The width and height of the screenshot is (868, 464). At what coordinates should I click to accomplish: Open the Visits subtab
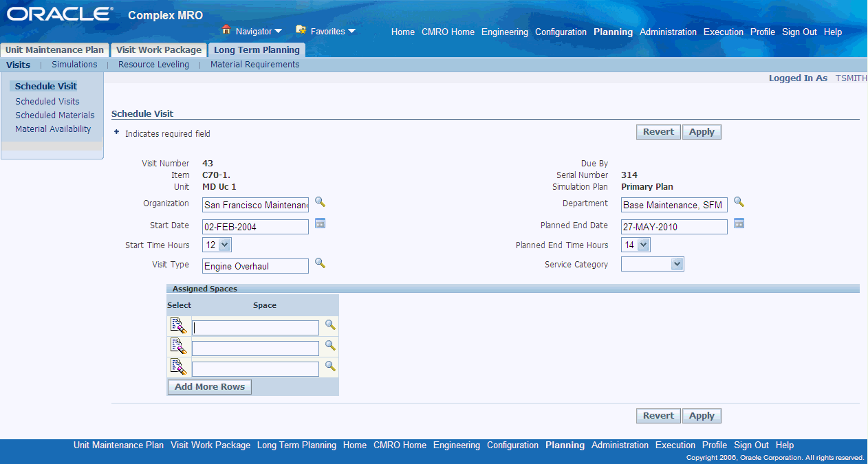(19, 65)
